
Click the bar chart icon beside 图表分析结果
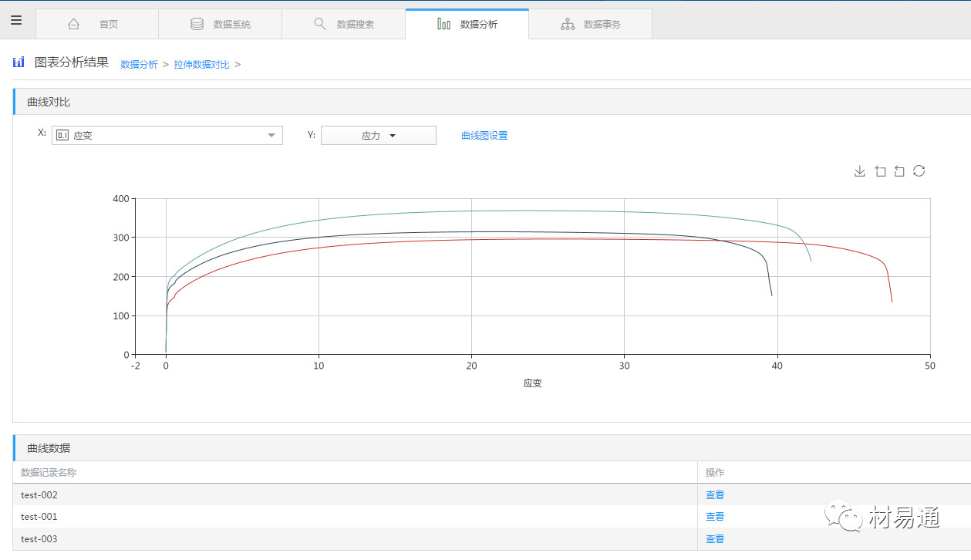19,62
